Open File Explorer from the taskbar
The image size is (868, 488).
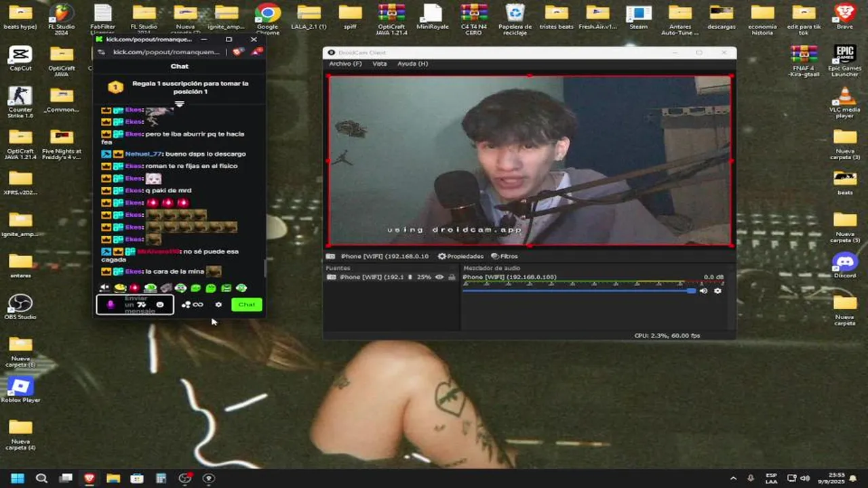[113, 479]
